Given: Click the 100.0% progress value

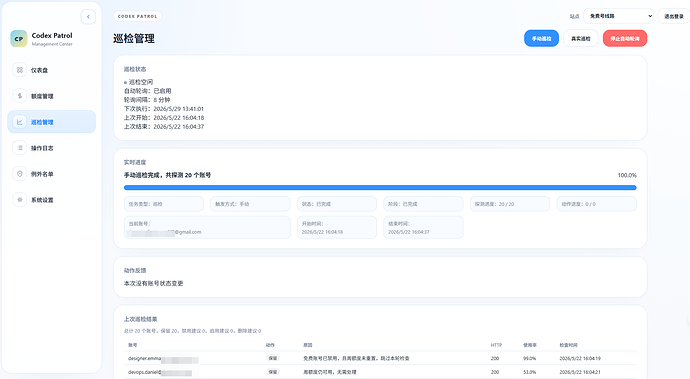Looking at the screenshot, I should pyautogui.click(x=627, y=175).
